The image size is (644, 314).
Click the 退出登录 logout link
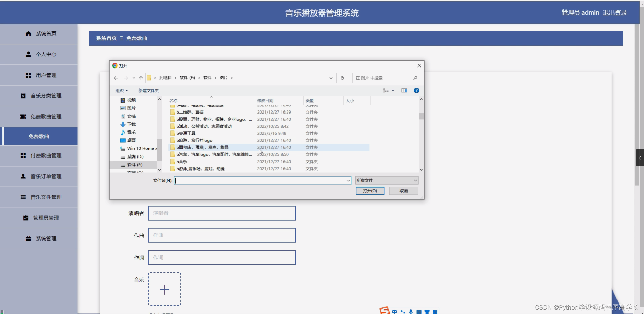(x=615, y=12)
